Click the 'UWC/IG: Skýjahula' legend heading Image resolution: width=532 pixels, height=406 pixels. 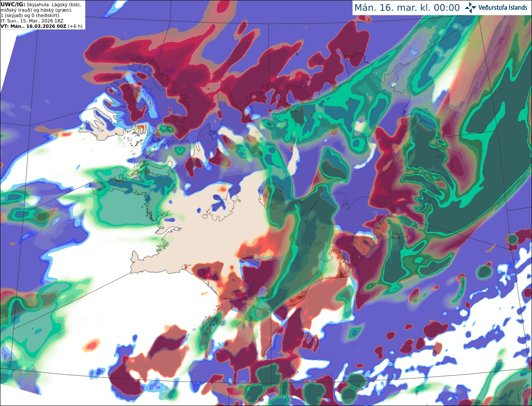pyautogui.click(x=25, y=4)
